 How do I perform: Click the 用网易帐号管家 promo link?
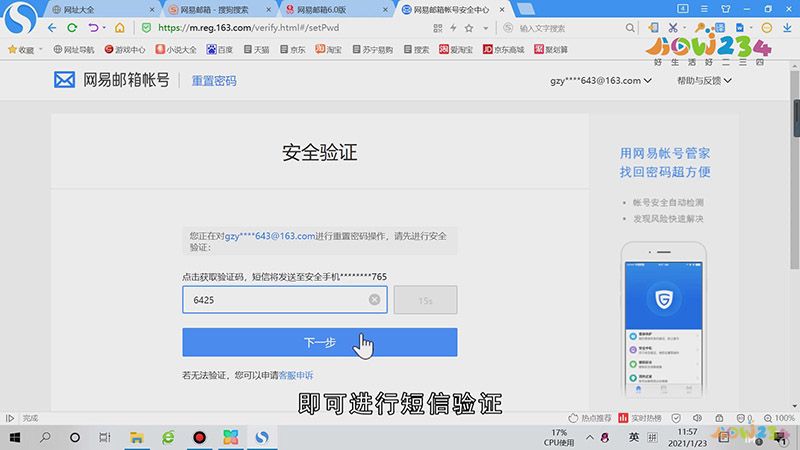[665, 153]
